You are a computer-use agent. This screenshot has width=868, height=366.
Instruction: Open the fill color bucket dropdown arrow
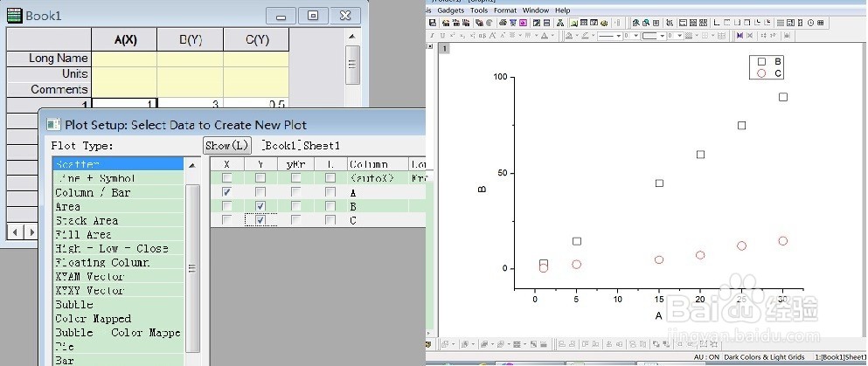[x=577, y=36]
